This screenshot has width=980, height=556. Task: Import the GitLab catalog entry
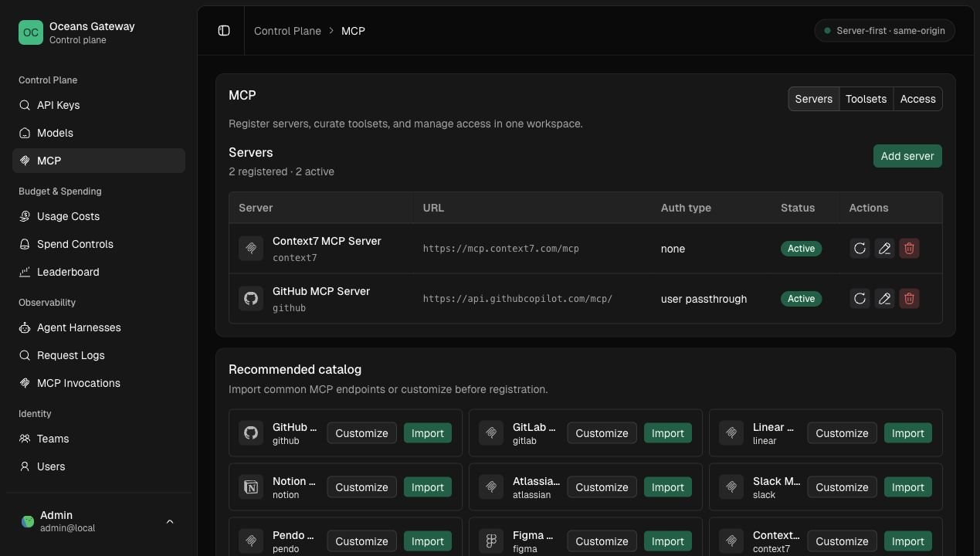[667, 433]
